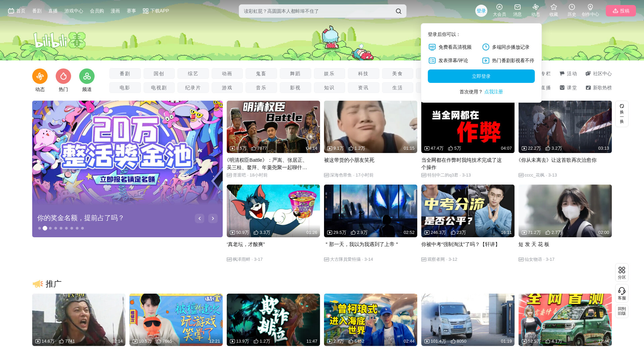Image resolution: width=644 pixels, height=349 pixels.
Task: Open video title 《你从未离去》让这首歌再次治愈你
Action: click(x=557, y=160)
